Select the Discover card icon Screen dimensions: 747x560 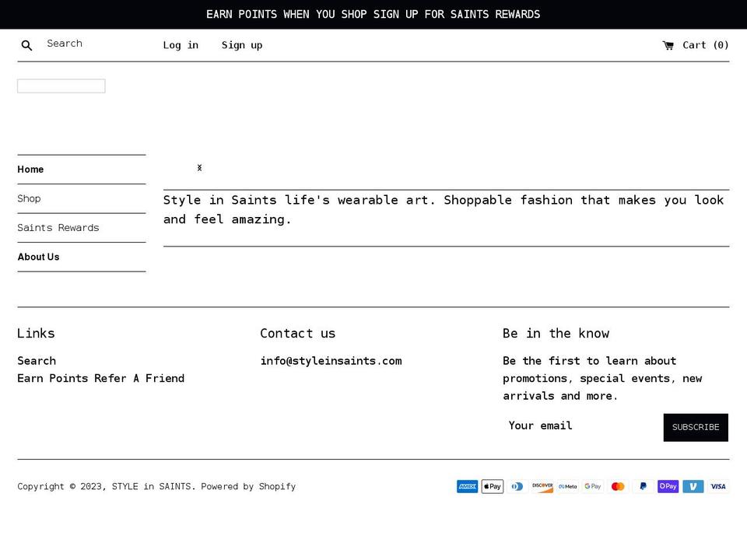tap(542, 486)
